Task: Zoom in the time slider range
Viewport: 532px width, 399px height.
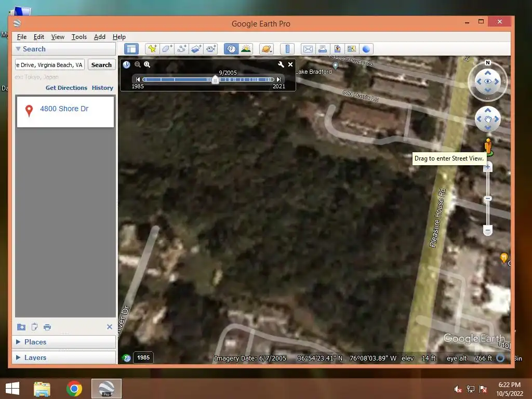Action: pos(147,64)
